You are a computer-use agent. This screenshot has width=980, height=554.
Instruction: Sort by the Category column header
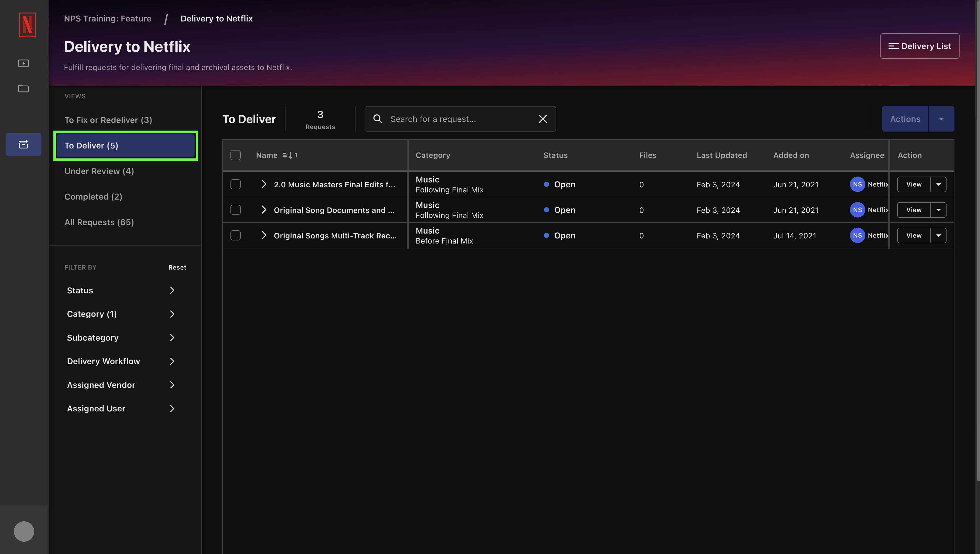[x=433, y=155]
